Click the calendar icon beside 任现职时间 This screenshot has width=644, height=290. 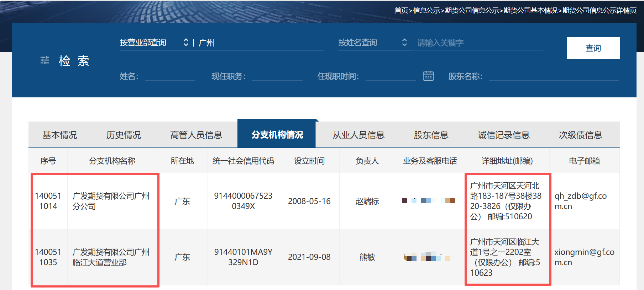tap(428, 76)
